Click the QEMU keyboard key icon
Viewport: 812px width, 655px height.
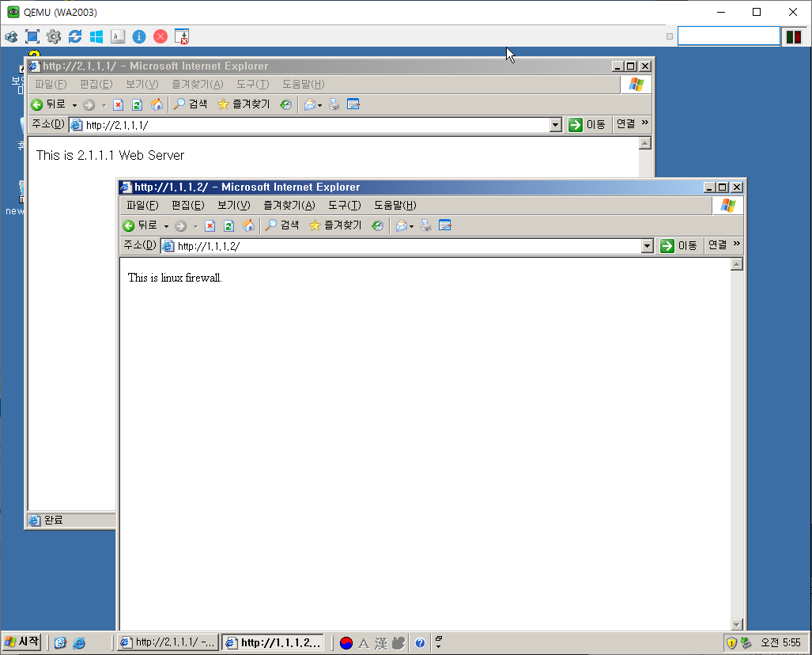(x=118, y=36)
